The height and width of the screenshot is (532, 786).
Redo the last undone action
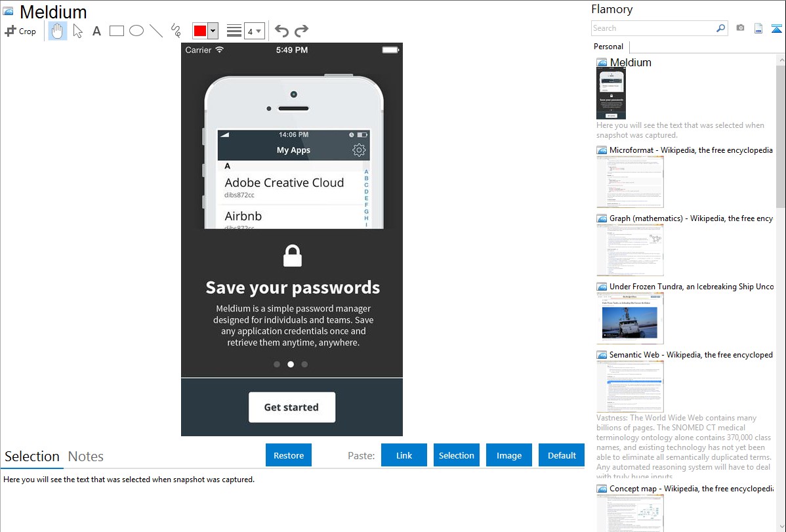[x=301, y=31]
